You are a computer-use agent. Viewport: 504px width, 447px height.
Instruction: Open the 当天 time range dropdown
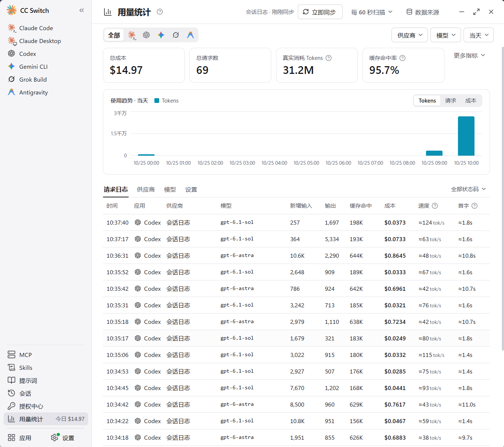click(x=479, y=35)
